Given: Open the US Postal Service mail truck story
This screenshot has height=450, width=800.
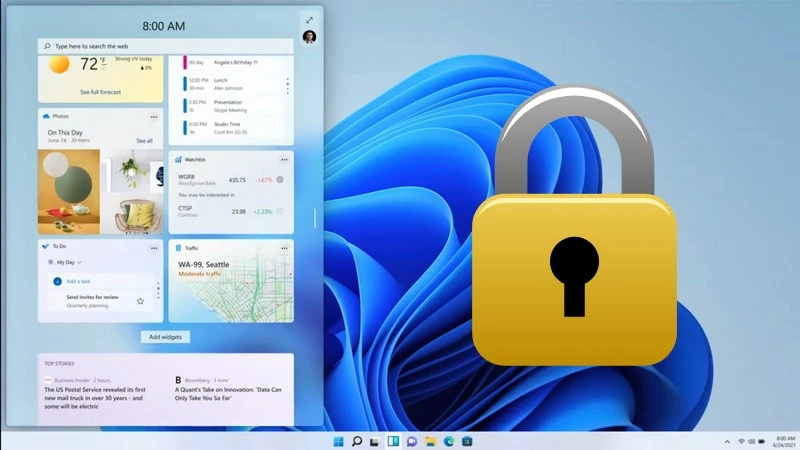Looking at the screenshot, I should click(94, 398).
